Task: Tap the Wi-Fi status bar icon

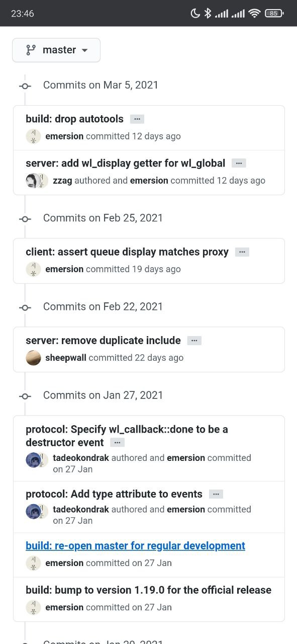Action: click(x=254, y=14)
